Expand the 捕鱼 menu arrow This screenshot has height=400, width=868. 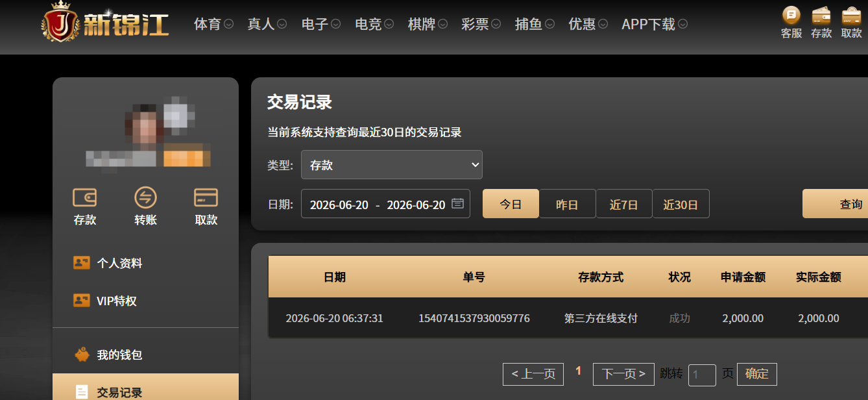click(x=549, y=24)
